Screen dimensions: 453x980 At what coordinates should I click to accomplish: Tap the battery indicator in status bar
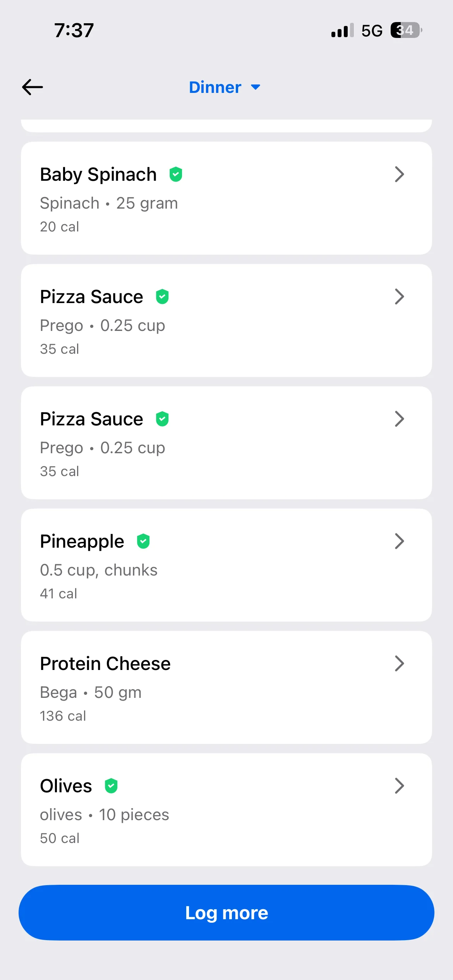click(405, 30)
